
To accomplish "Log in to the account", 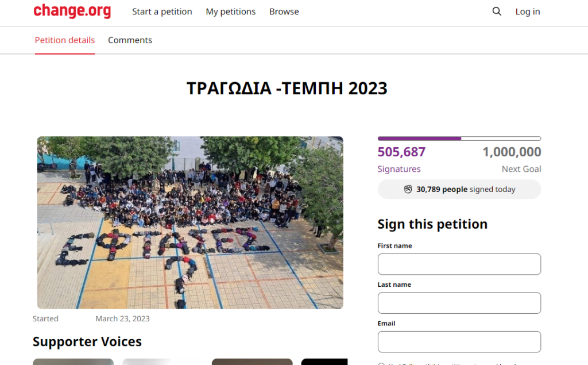I will (528, 11).
